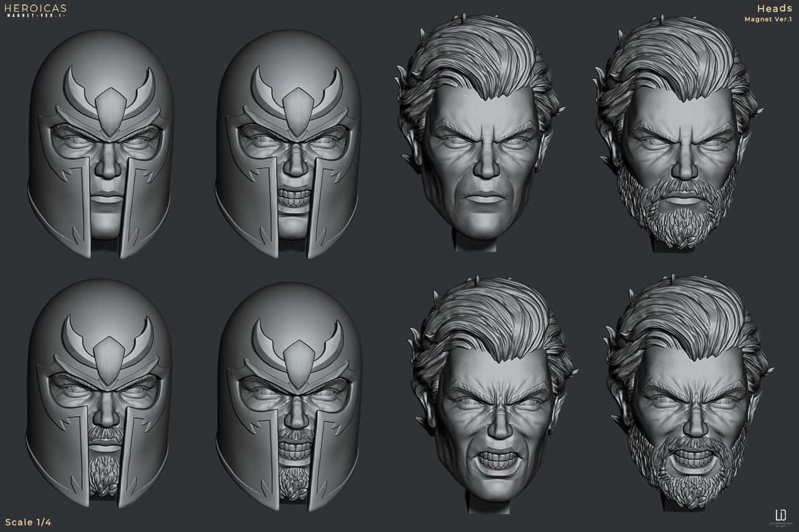This screenshot has height=532, width=799.
Task: Click the LD artist logo
Action: [x=780, y=517]
